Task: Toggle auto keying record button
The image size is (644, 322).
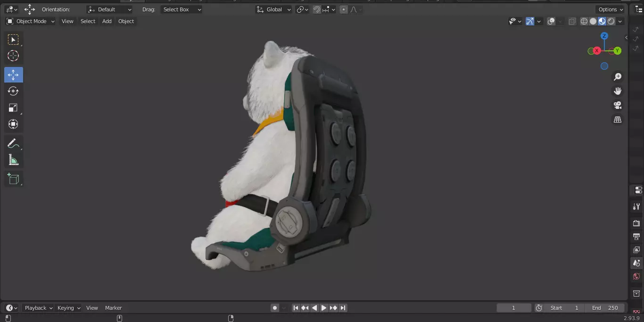Action: click(x=275, y=308)
